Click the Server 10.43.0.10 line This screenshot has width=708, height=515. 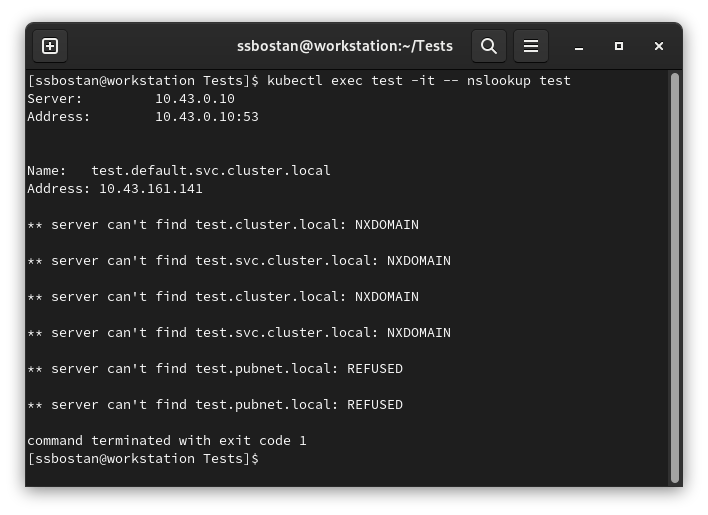[x=131, y=99]
